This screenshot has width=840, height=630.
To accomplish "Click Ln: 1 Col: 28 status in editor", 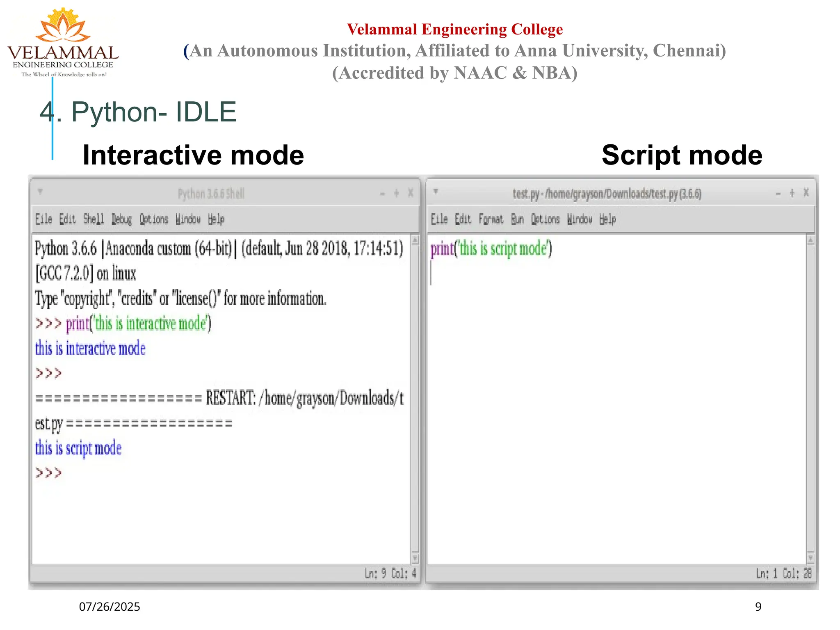I will 784,573.
